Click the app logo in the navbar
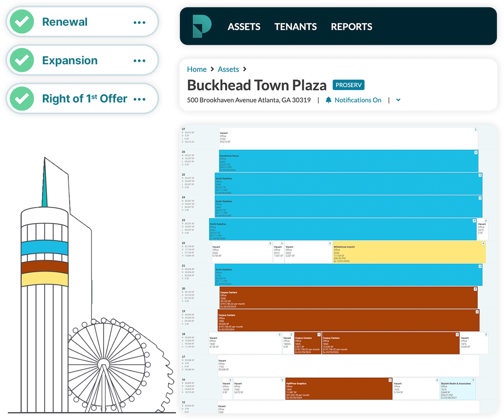The width and height of the screenshot is (504, 420). click(x=202, y=26)
